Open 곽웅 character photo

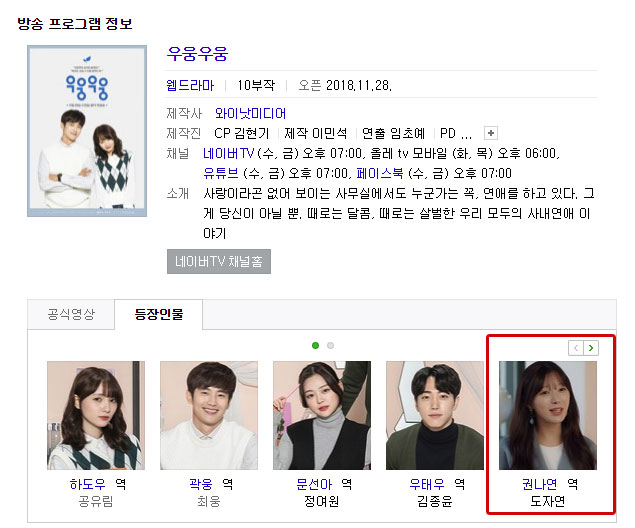(x=209, y=415)
